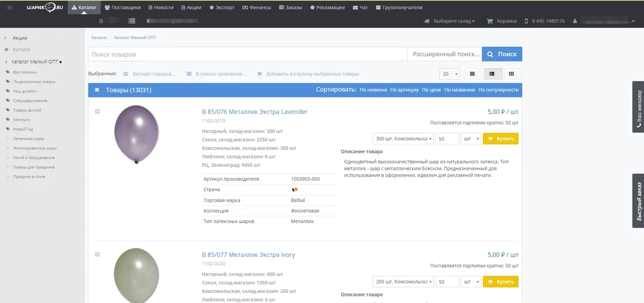
Task: Click the Lavender balloon thumbnail image
Action: (136, 135)
